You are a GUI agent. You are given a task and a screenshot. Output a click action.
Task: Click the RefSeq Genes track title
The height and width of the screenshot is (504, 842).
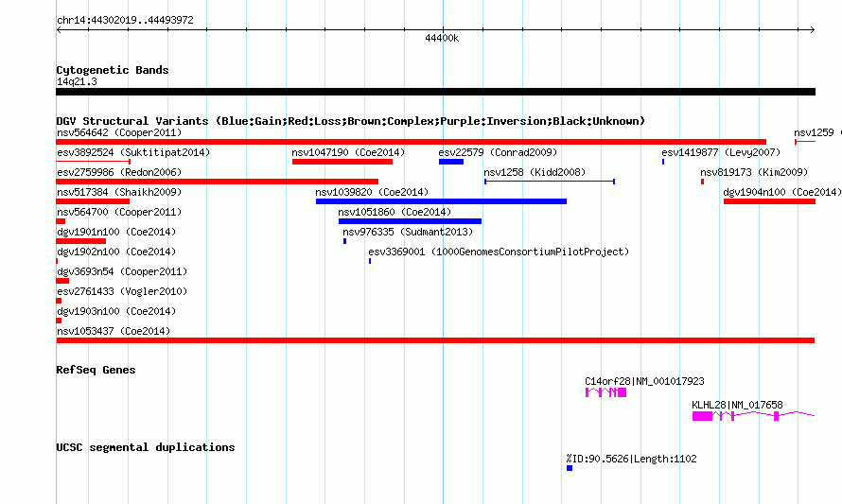(96, 370)
